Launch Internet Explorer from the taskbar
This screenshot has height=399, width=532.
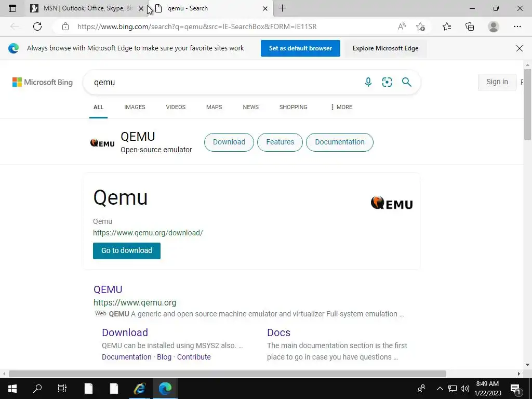pyautogui.click(x=139, y=389)
